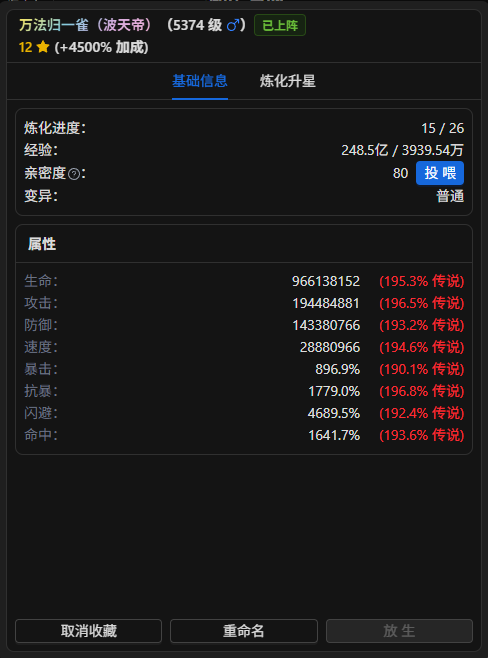This screenshot has width=488, height=658.
Task: Click the red (195.3% 传说) rating
Action: coord(422,281)
